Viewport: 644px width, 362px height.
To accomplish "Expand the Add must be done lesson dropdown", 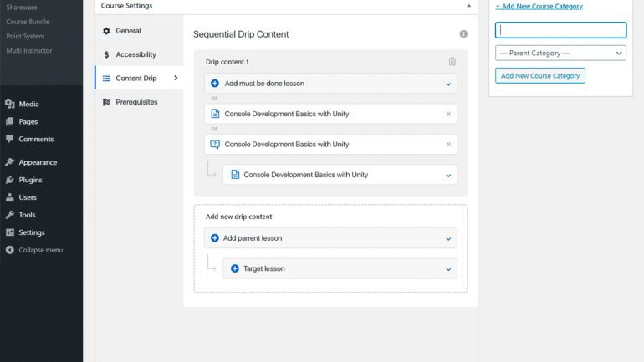I will pos(448,84).
